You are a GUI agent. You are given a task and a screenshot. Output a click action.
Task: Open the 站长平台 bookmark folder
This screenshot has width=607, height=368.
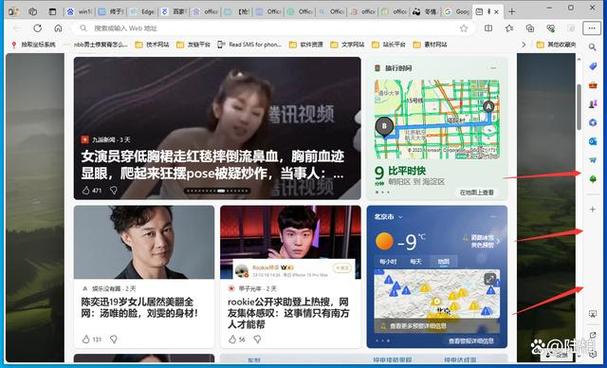tap(389, 45)
